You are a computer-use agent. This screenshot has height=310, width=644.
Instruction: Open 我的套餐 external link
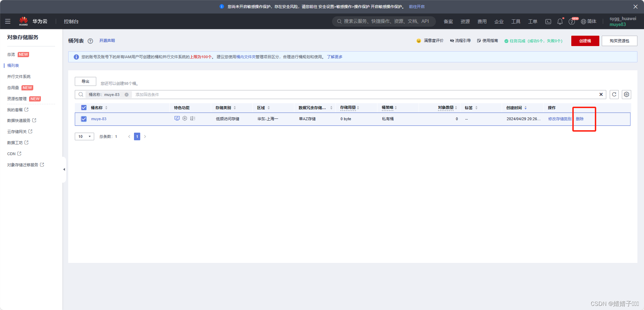tap(18, 110)
